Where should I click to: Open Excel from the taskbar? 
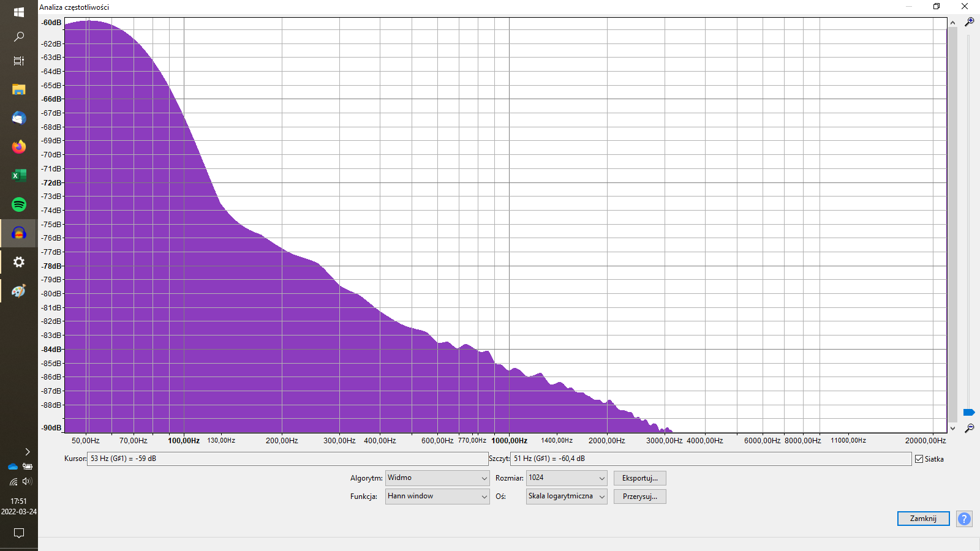[19, 176]
